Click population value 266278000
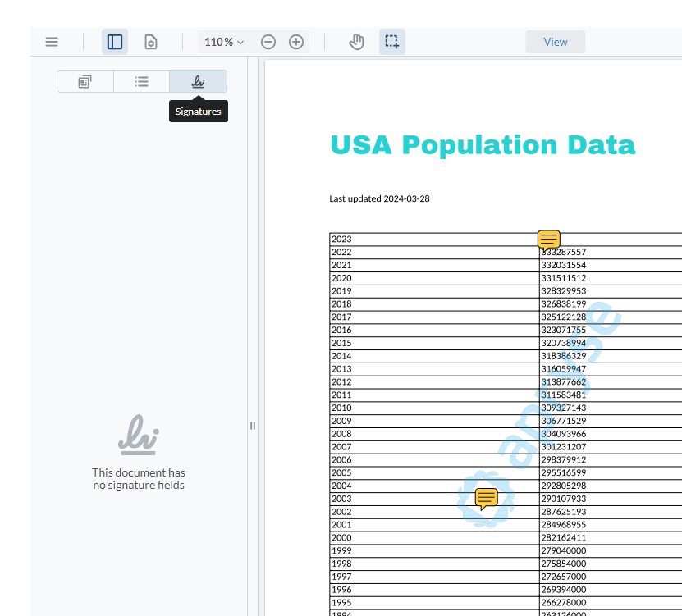The height and width of the screenshot is (616, 682). [x=563, y=603]
